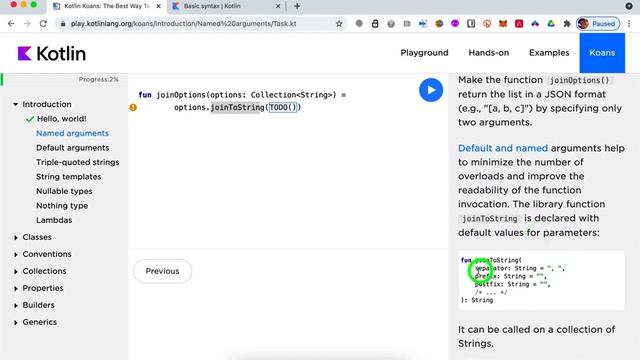Open the Examples nav item
640x360 pixels.
(x=549, y=53)
